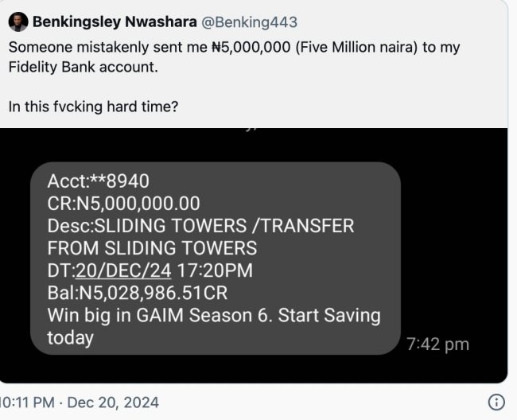Select the Bal:N5,028,986.51CR balance line
The image size is (517, 420).
[149, 293]
